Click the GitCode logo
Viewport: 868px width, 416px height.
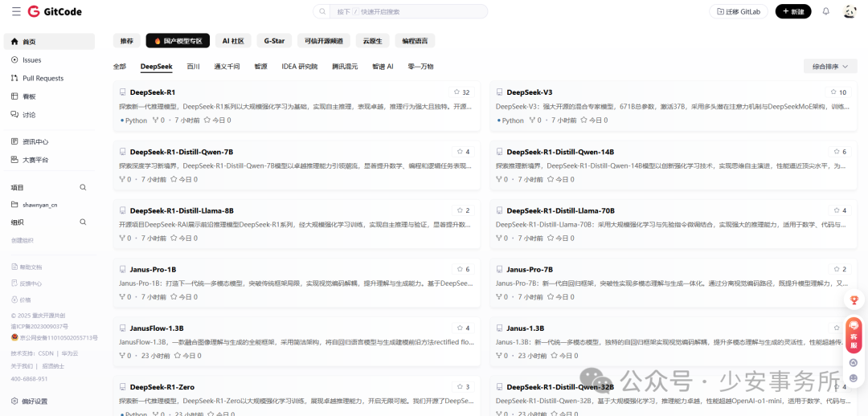click(55, 11)
